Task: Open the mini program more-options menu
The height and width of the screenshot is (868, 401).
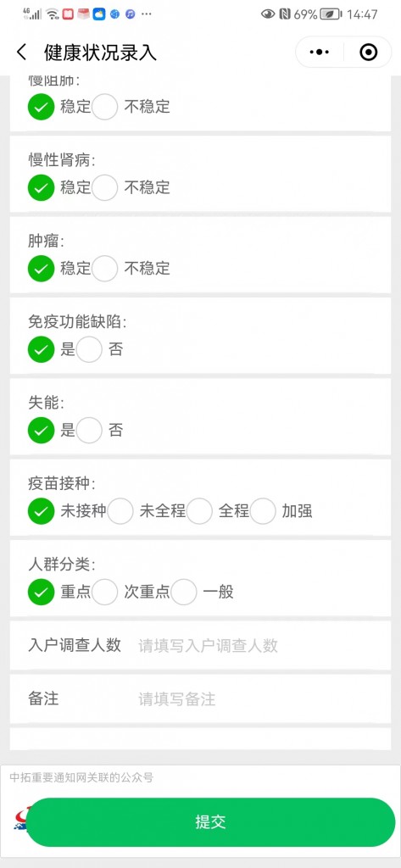Action: click(x=320, y=53)
